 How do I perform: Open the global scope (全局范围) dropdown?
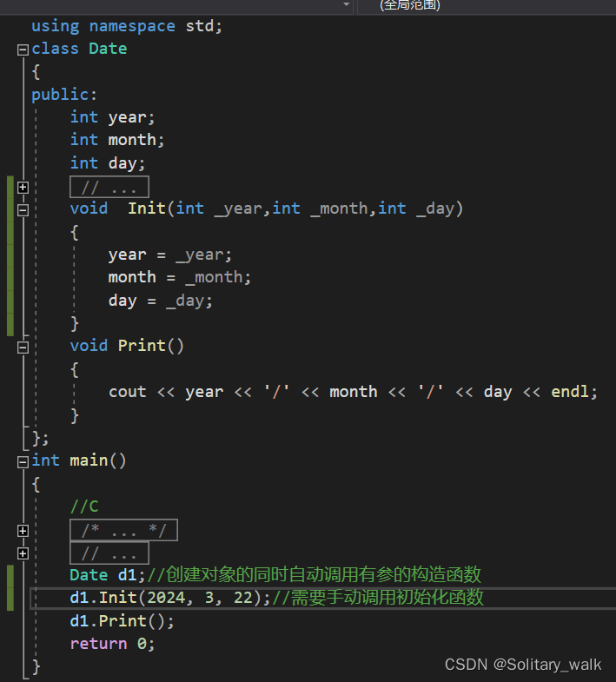pos(487,6)
